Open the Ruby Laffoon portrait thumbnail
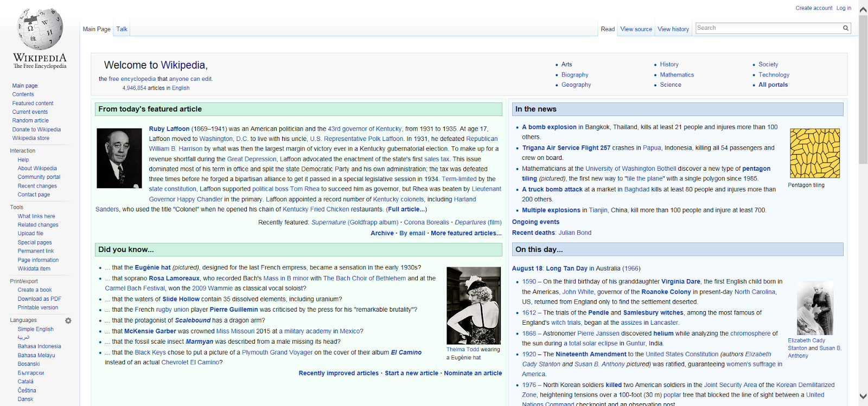 coord(119,158)
